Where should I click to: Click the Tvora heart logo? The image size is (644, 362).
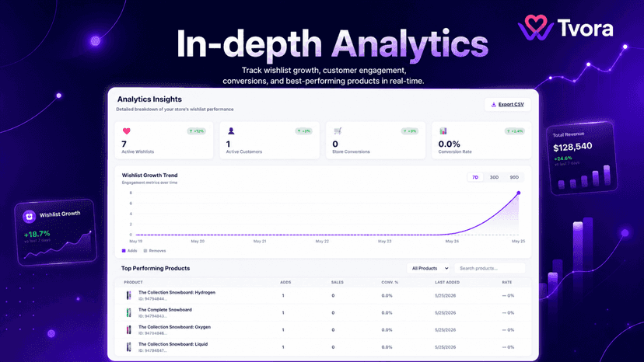tap(536, 27)
